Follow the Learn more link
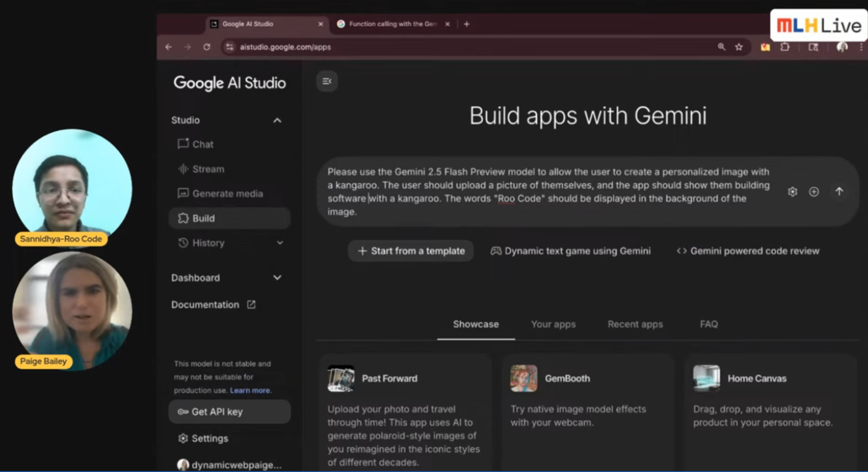The width and height of the screenshot is (868, 472). coord(250,391)
